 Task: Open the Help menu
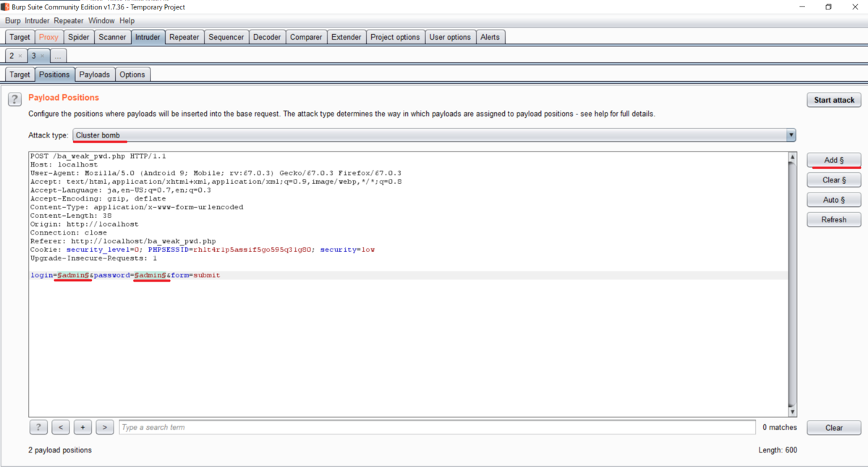127,21
